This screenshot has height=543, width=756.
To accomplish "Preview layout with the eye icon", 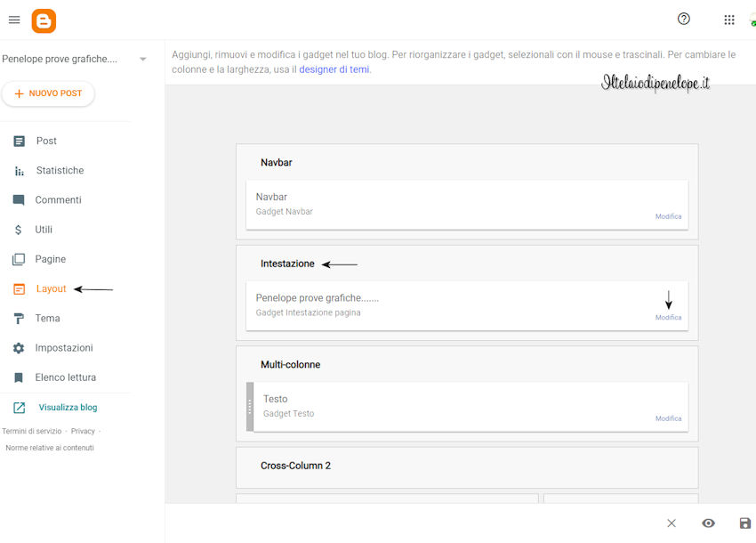I will pos(708,523).
